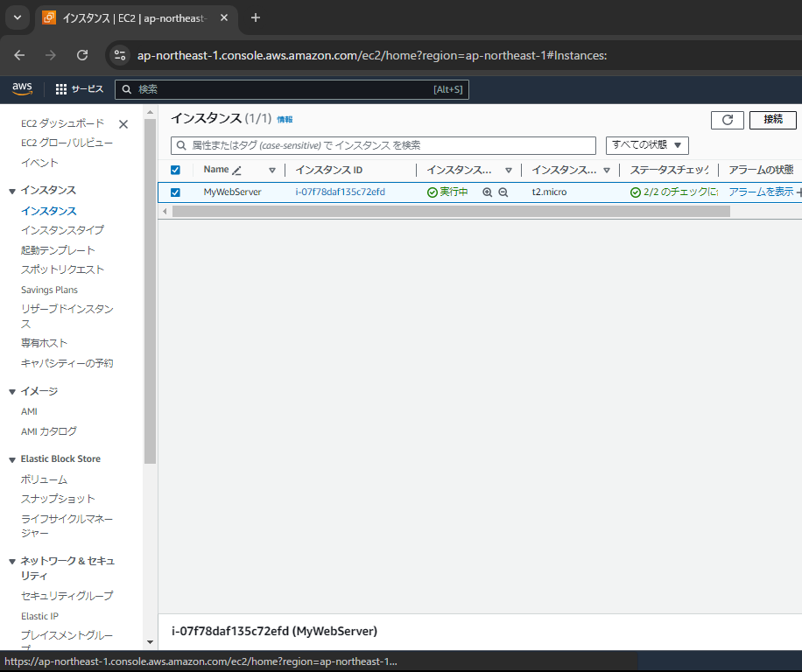This screenshot has height=672, width=802.
Task: Click the zoom-out magnifier icon in 実行中 cell
Action: point(503,192)
